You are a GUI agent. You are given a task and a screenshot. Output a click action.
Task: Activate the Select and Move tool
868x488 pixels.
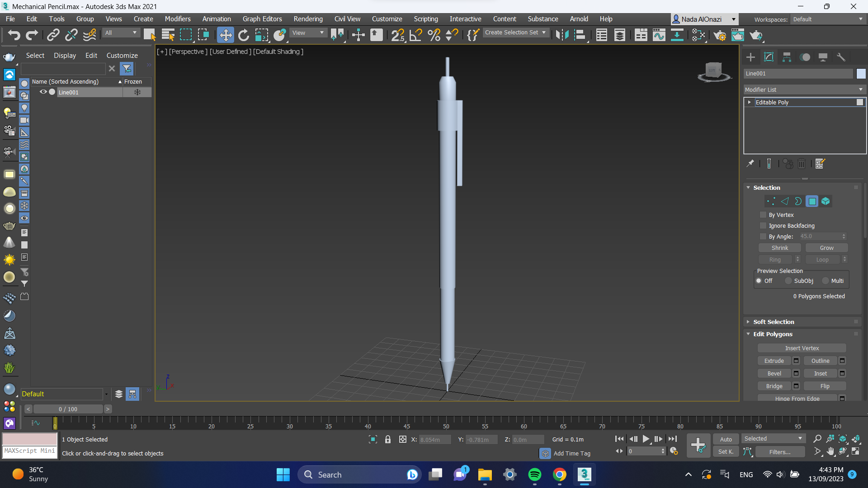pyautogui.click(x=225, y=35)
